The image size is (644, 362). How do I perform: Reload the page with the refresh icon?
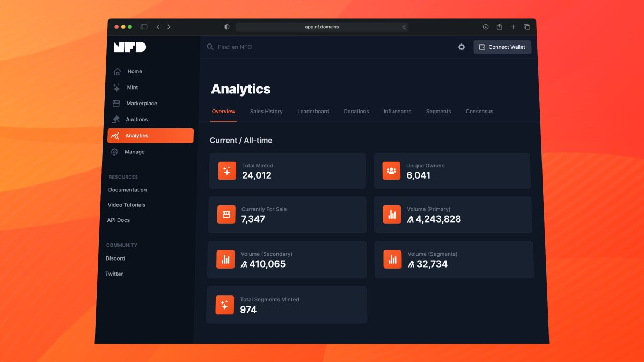[405, 27]
